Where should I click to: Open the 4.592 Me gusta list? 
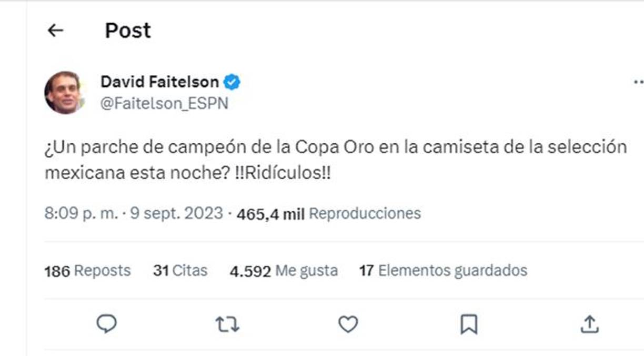[284, 270]
